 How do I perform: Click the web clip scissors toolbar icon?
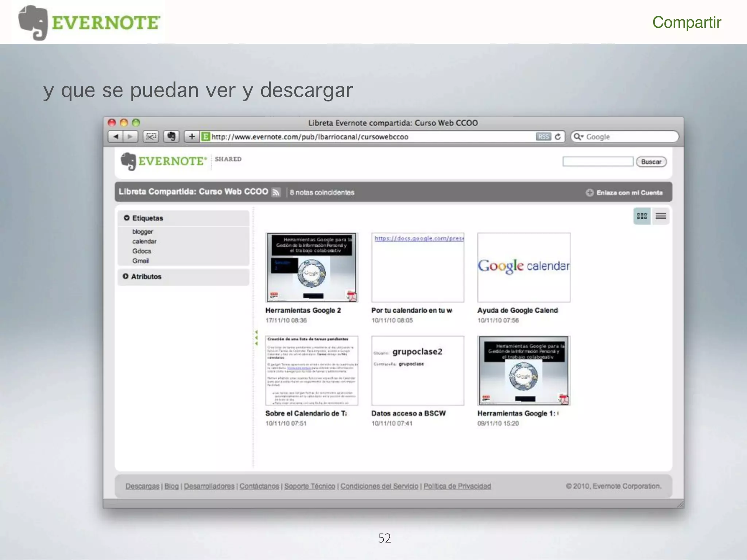(151, 137)
